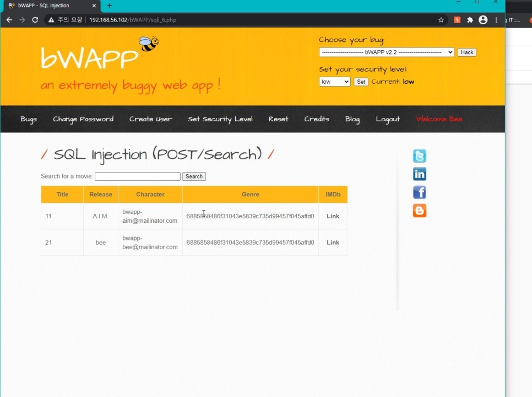Reload the page with refresh icon
This screenshot has height=397, width=532.
(35, 20)
